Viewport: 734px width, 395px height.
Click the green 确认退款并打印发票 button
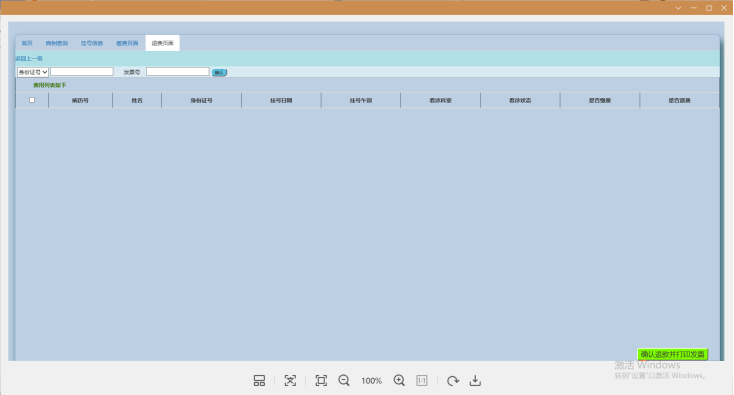[672, 354]
